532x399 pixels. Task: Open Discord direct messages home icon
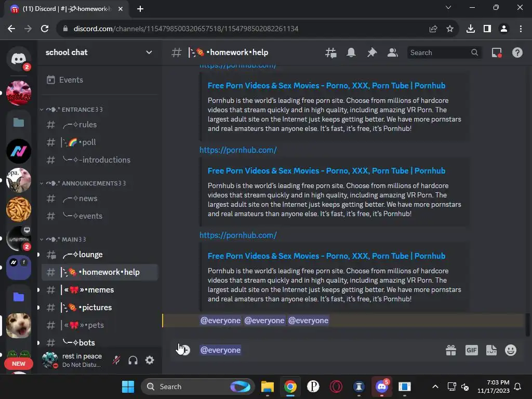pos(18,59)
